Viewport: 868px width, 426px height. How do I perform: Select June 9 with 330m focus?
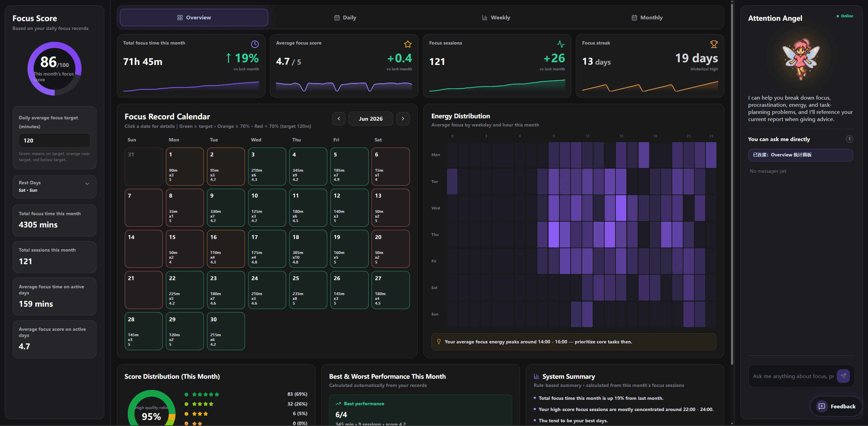coord(226,208)
